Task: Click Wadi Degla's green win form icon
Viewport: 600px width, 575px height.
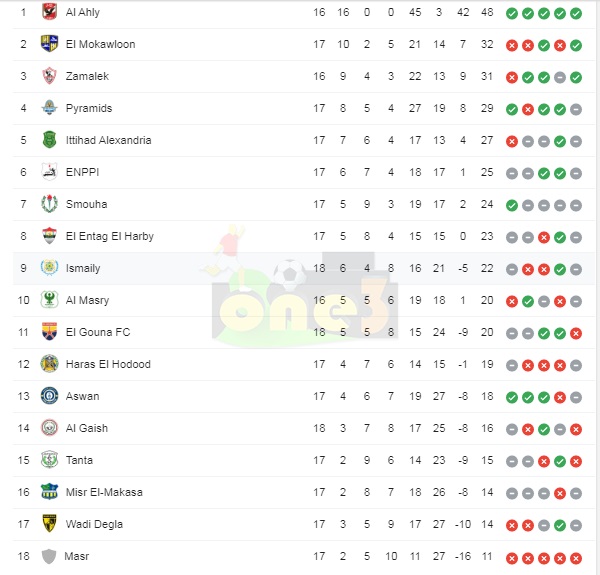Action: (x=559, y=526)
